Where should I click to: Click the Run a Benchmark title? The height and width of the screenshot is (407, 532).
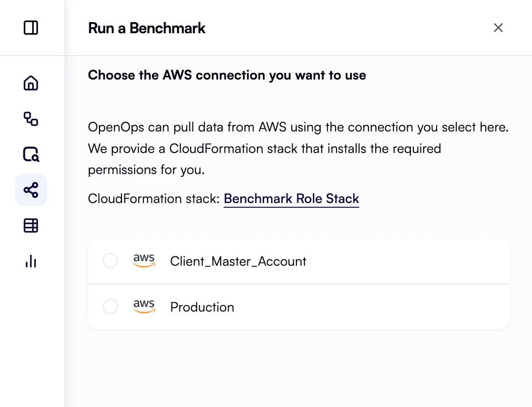pyautogui.click(x=146, y=28)
